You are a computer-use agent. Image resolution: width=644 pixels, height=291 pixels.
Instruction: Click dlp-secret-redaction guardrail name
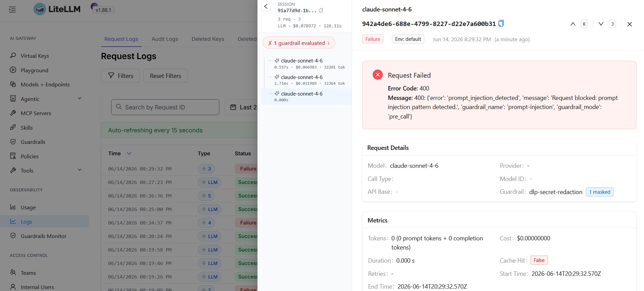coord(555,192)
